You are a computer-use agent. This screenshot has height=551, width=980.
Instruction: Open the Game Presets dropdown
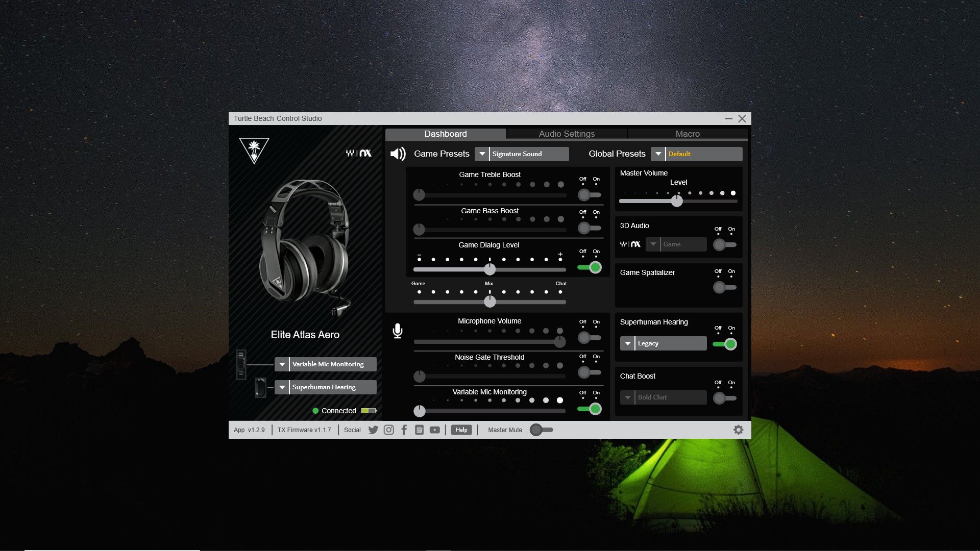click(x=482, y=154)
